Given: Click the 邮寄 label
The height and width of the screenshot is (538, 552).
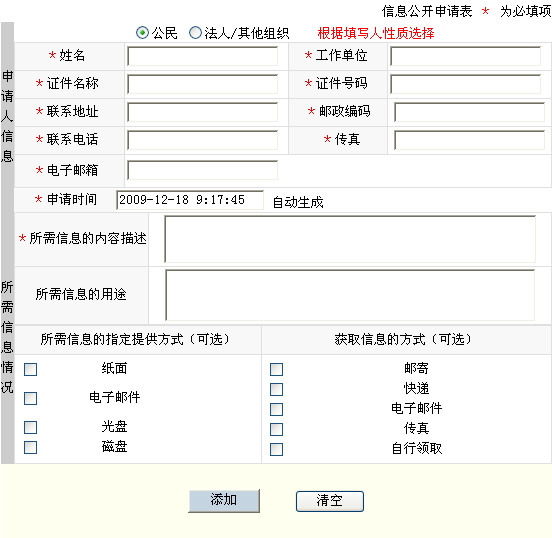Looking at the screenshot, I should click(x=416, y=368).
